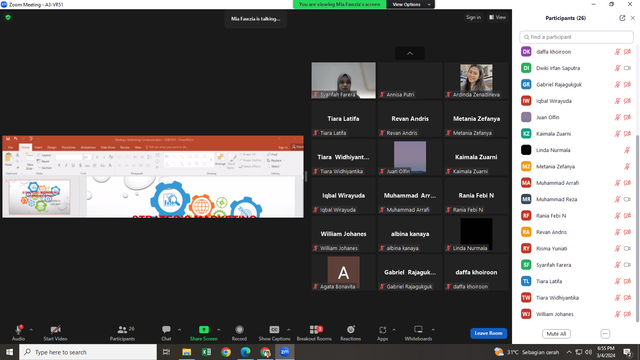Open Whiteboards
Viewport: 640px width, 360px height.
(418, 332)
